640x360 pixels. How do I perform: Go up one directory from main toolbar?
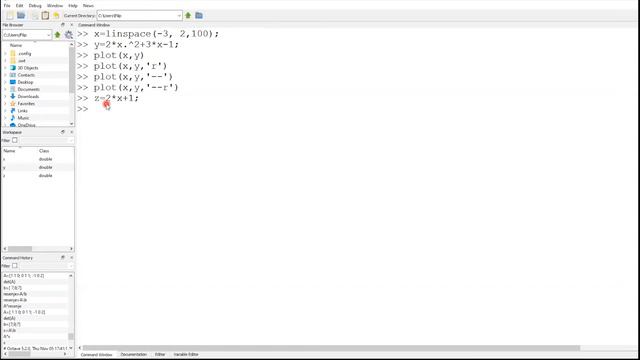coord(188,16)
